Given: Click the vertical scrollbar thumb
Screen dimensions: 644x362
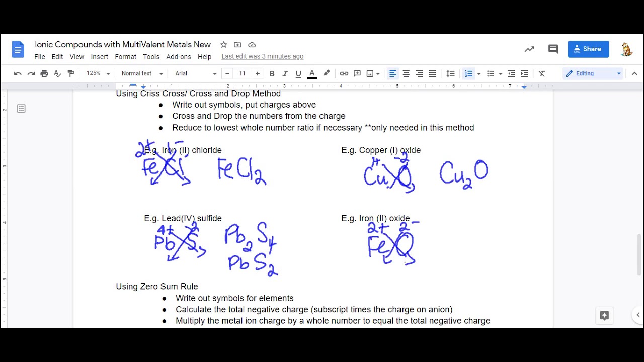Looking at the screenshot, I should pos(639,254).
